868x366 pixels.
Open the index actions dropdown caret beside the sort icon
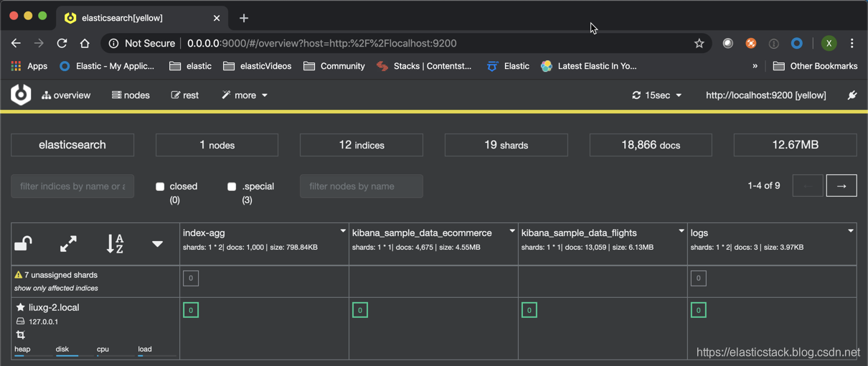[157, 244]
